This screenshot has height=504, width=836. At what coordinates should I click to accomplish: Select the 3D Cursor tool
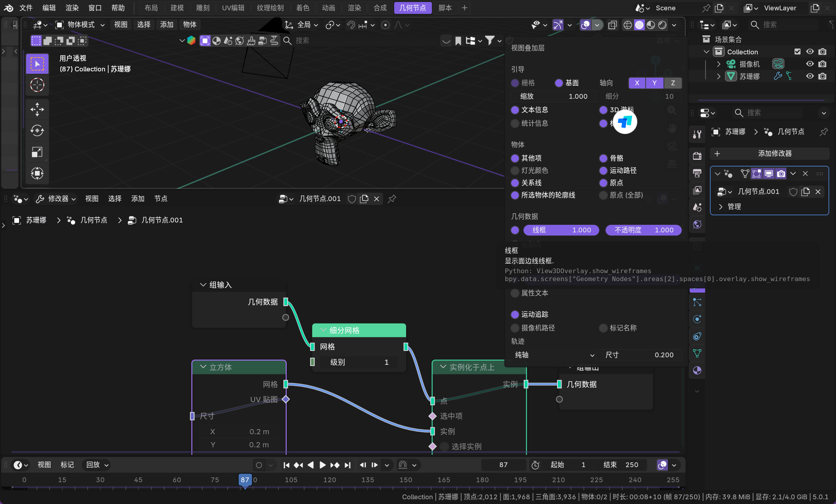coord(37,85)
